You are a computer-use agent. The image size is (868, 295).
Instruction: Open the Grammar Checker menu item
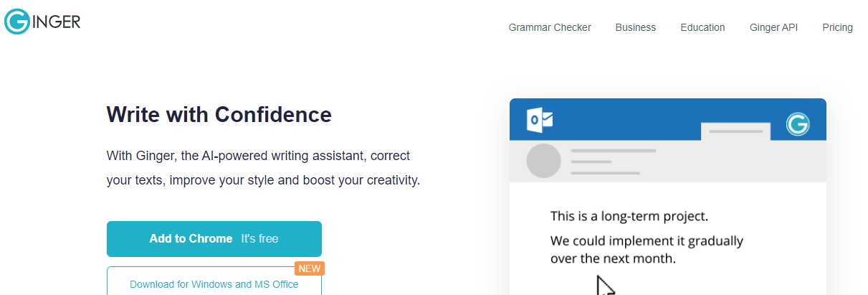coord(550,27)
